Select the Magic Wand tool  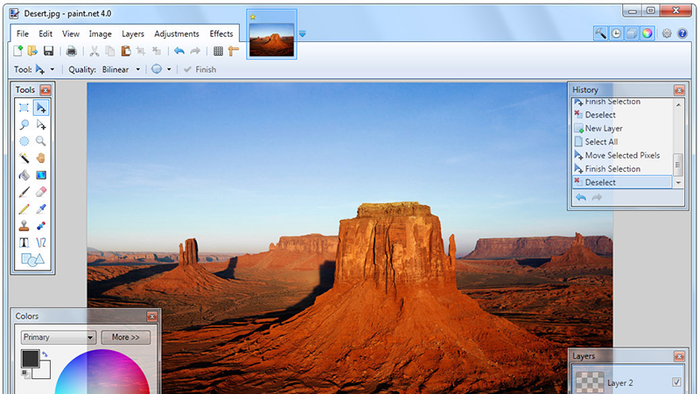(24, 158)
